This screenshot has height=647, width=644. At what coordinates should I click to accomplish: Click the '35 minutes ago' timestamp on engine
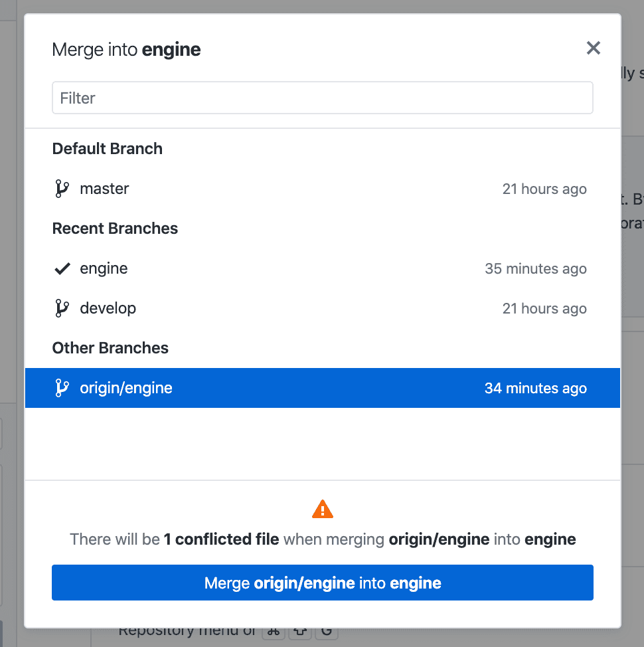(x=536, y=268)
